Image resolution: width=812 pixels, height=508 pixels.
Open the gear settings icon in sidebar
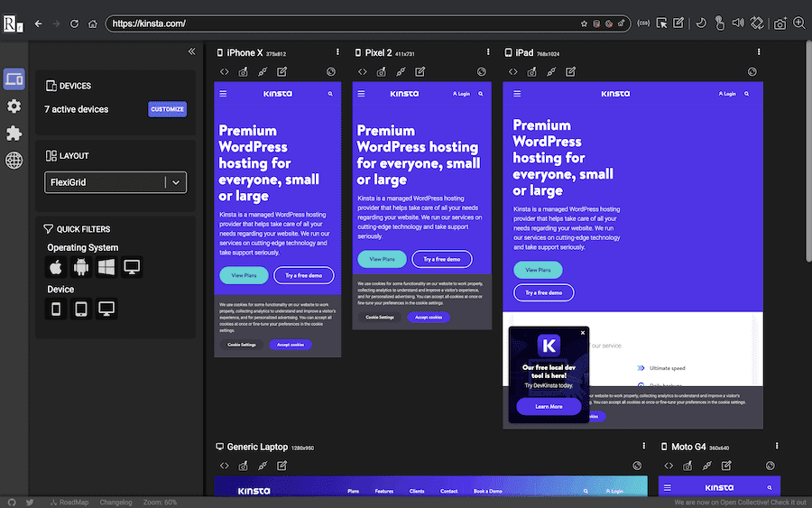[x=14, y=106]
